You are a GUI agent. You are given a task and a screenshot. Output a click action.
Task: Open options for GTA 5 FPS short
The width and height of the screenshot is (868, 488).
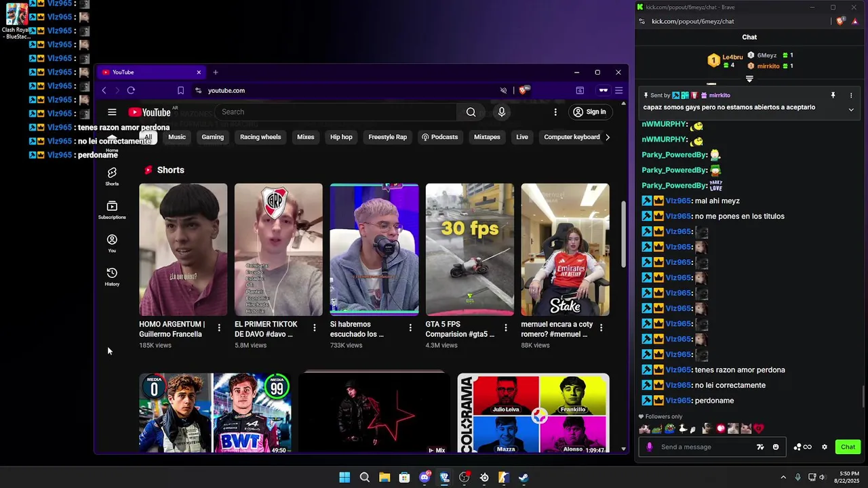[x=506, y=327]
